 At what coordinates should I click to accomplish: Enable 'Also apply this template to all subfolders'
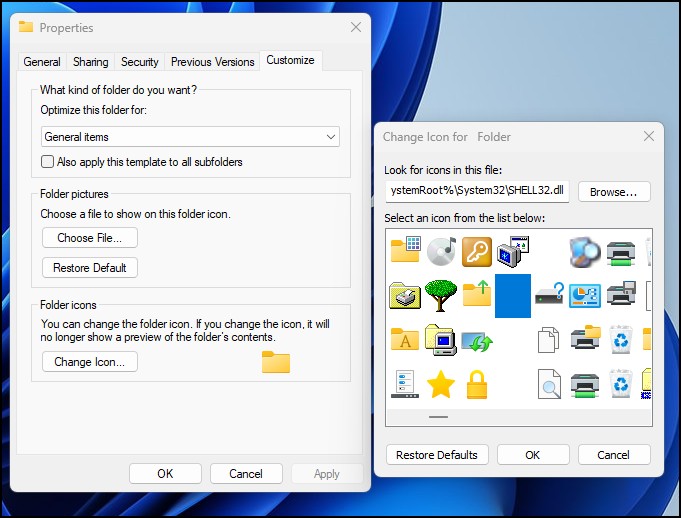click(x=48, y=162)
